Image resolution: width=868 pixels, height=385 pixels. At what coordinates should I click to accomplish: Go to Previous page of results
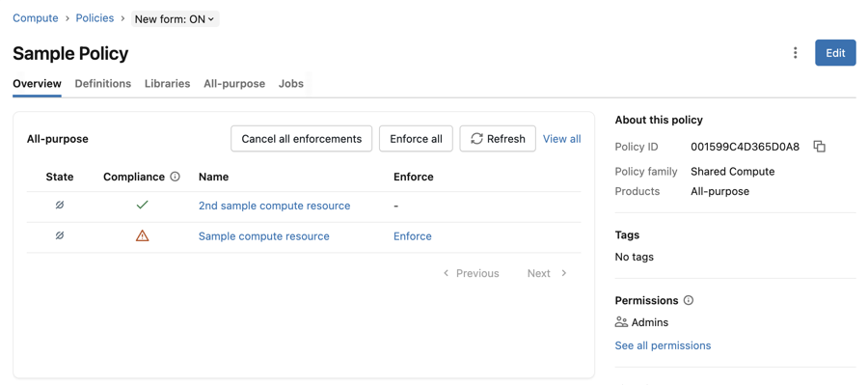(x=471, y=273)
